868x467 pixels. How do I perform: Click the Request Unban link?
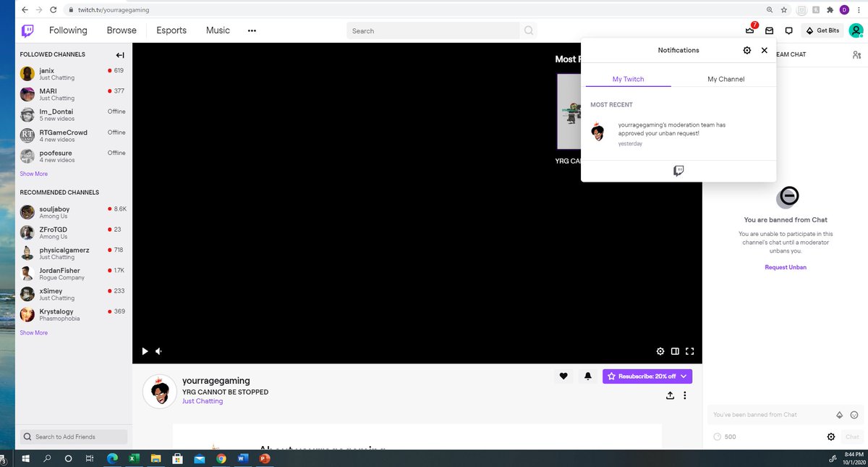(x=786, y=267)
